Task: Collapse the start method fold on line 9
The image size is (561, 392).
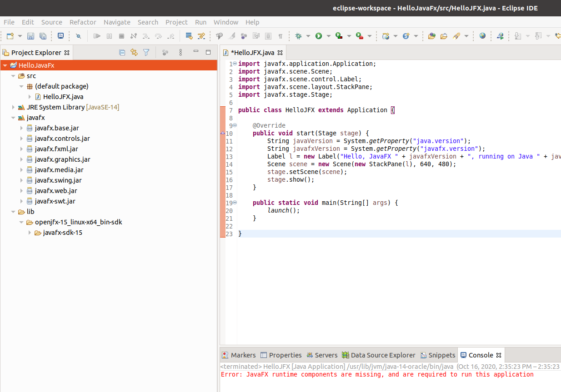Action: coord(235,125)
